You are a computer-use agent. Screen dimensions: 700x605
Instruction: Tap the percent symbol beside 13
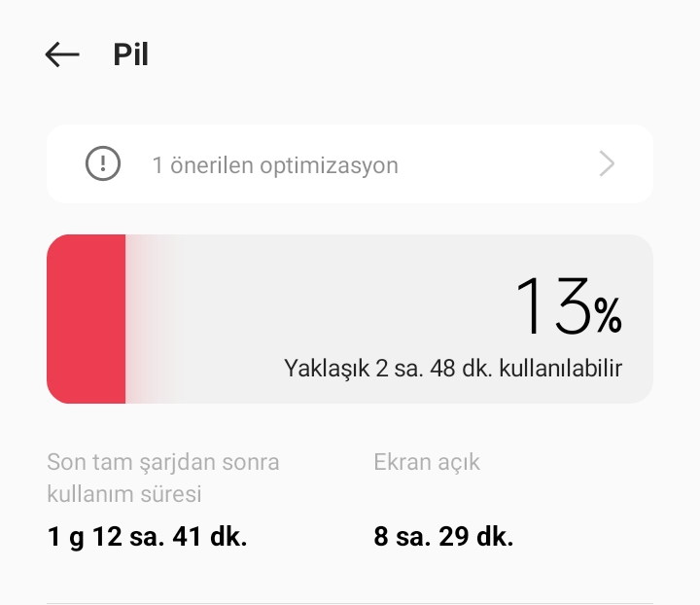click(608, 315)
